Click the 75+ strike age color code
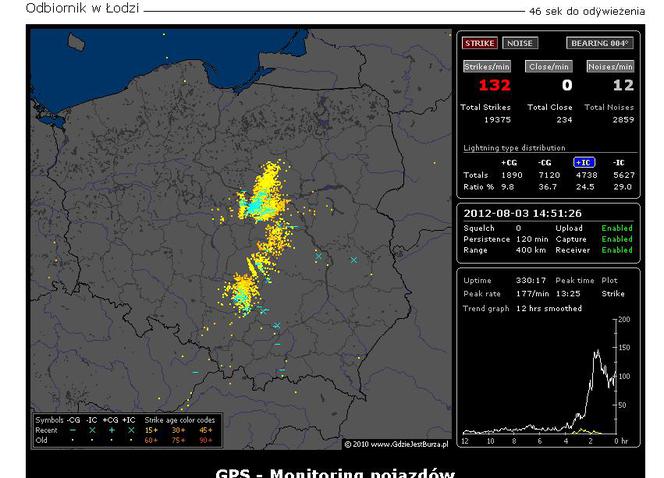The width and height of the screenshot is (664, 478). click(178, 440)
